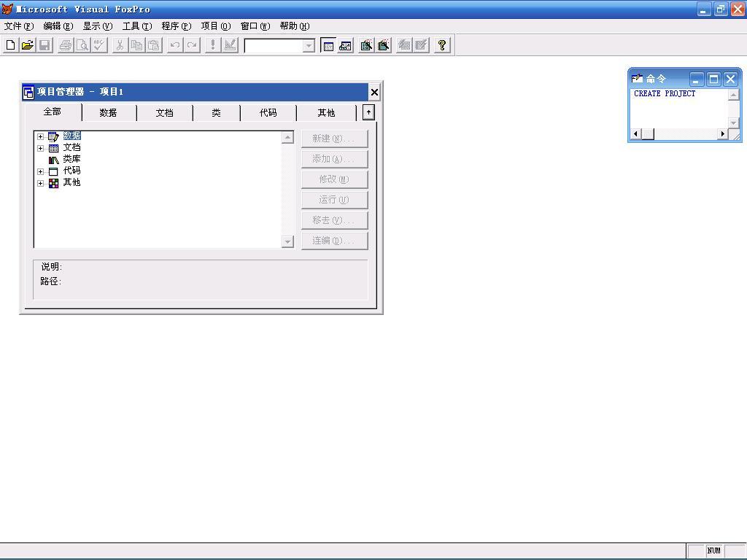Click the NUM indicator in status bar

coord(713,551)
